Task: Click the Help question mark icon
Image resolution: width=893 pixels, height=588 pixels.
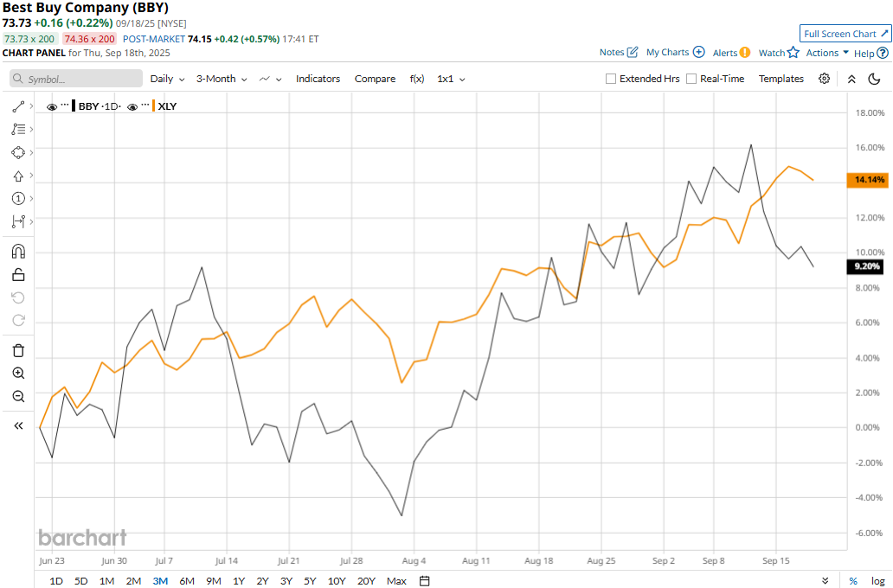Action: [883, 53]
